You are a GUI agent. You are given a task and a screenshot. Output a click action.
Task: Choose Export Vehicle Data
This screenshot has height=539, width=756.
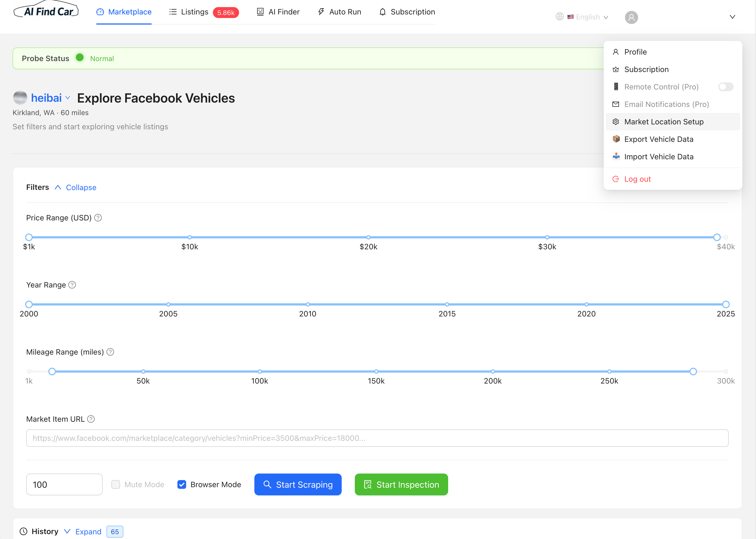point(673,139)
